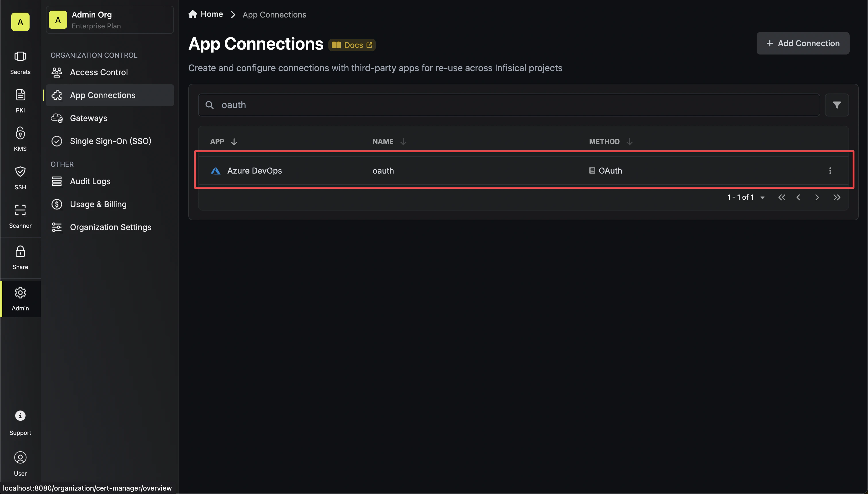Click the OAuth method cell

pyautogui.click(x=605, y=171)
